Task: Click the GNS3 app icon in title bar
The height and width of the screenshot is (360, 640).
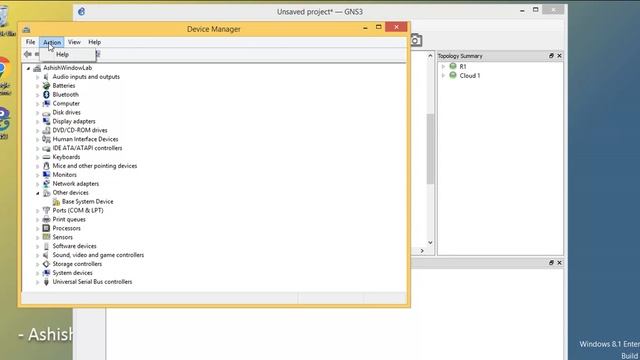Action: coord(82,12)
